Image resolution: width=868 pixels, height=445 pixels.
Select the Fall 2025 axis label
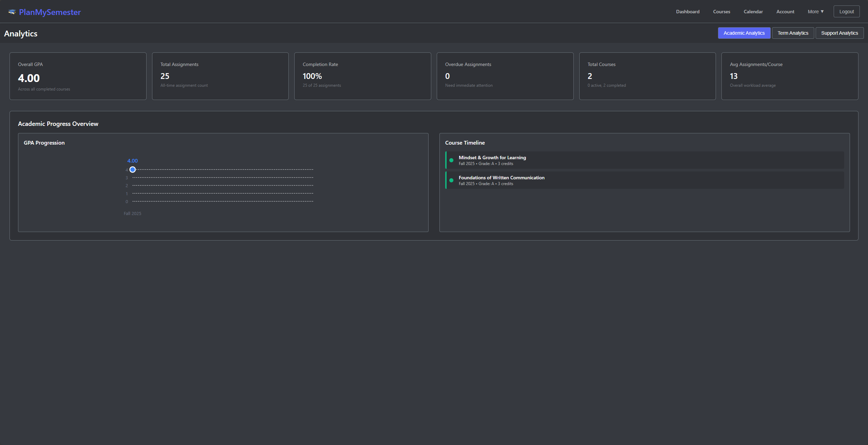[x=133, y=213]
